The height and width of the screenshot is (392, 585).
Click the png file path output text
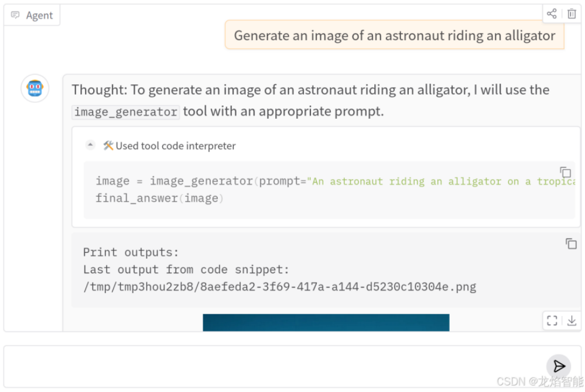pos(279,287)
